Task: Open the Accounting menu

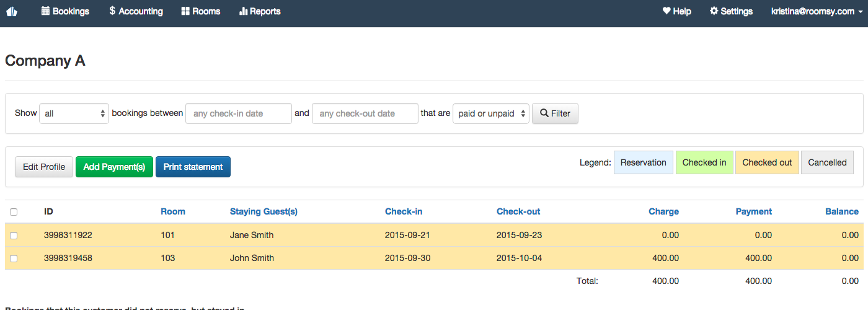Action: point(136,11)
